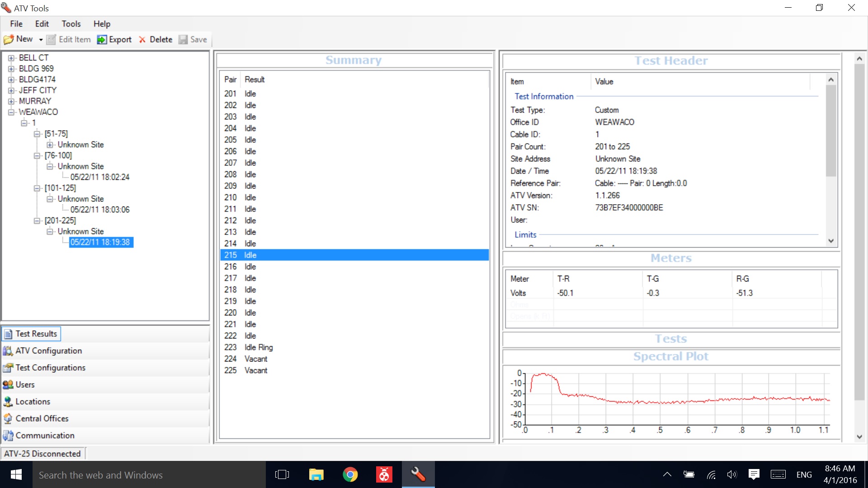The width and height of the screenshot is (868, 488).
Task: Click the Test Configurations sidebar tab
Action: (x=51, y=367)
